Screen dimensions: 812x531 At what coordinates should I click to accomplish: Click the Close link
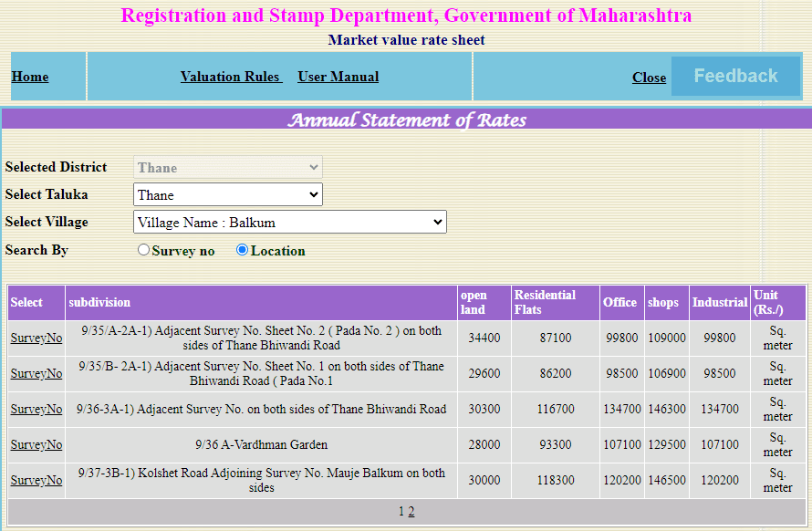[649, 78]
